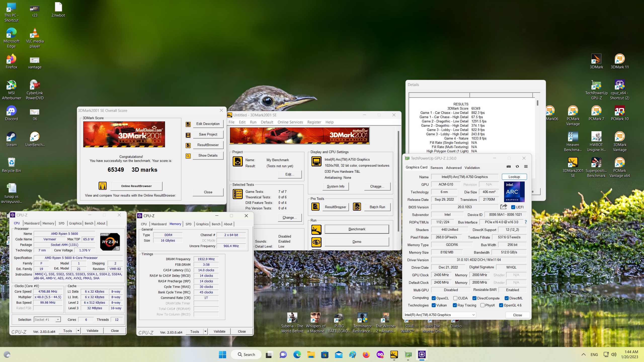Click the Windows Start button on taskbar
The height and width of the screenshot is (362, 644).
222,354
